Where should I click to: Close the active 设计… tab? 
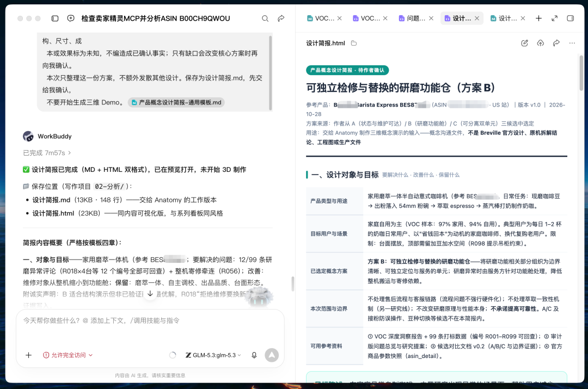477,18
